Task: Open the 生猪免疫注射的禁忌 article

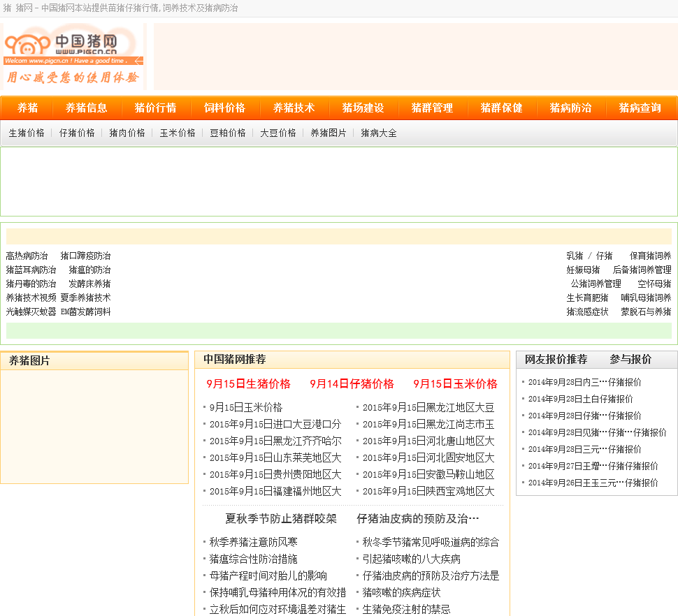Action: pyautogui.click(x=407, y=610)
